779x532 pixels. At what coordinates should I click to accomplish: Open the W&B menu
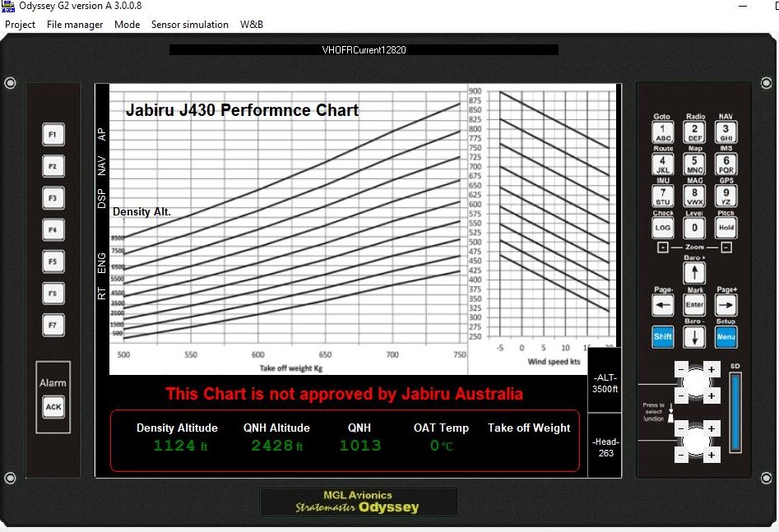tap(252, 25)
